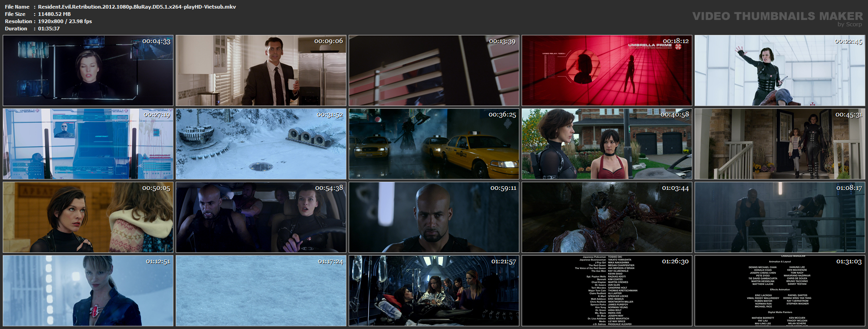The height and width of the screenshot is (329, 868).
Task: Click the bald man close-up at 00:59:11
Action: [x=434, y=218]
